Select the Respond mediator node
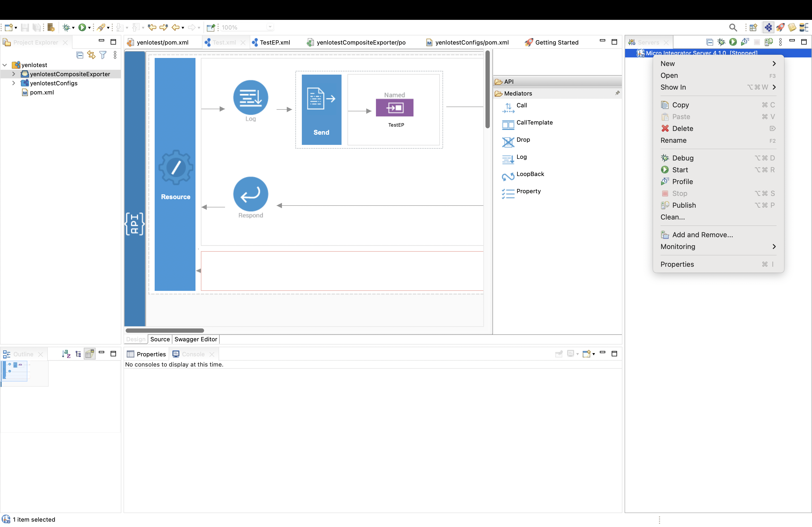The width and height of the screenshot is (812, 527). [x=251, y=194]
